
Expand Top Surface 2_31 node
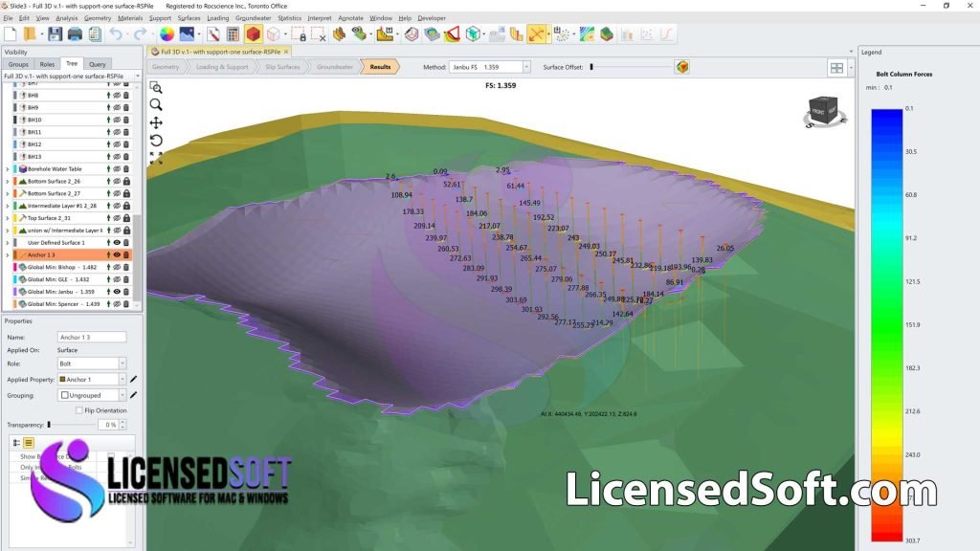click(x=8, y=218)
